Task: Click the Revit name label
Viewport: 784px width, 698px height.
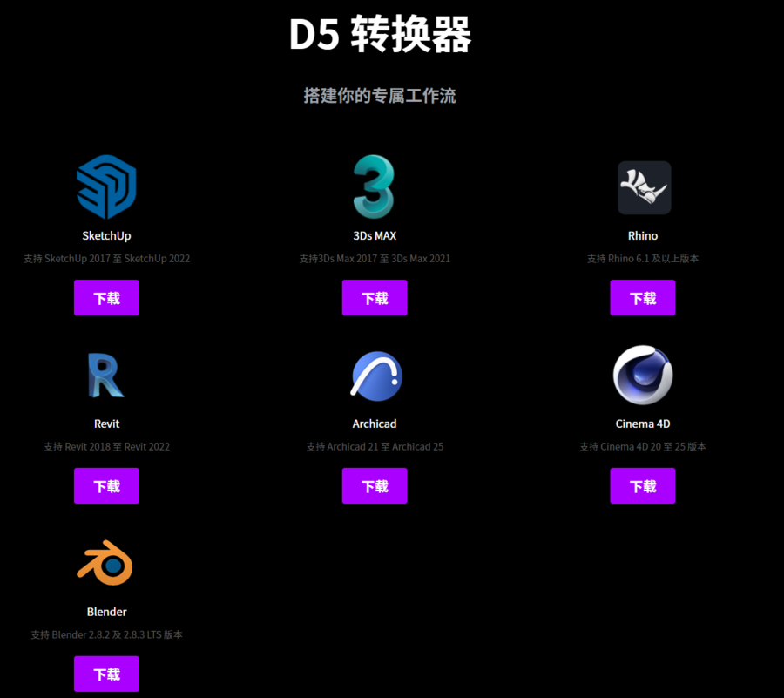Action: [106, 424]
